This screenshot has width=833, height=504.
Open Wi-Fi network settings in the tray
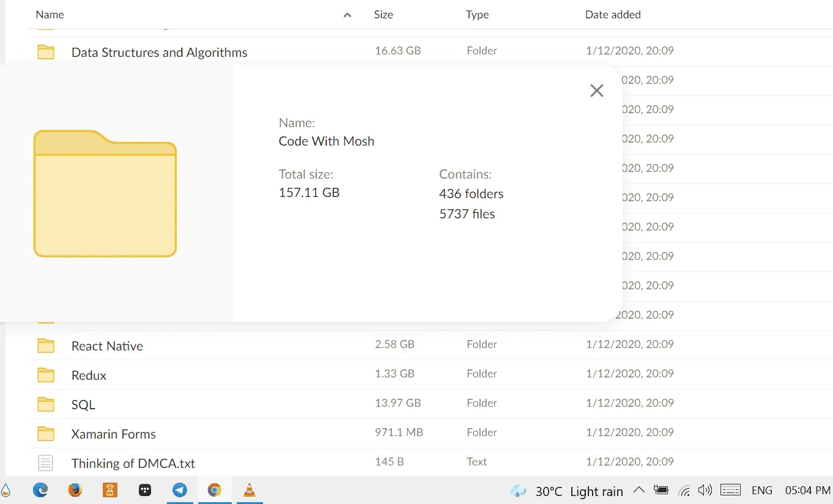tap(684, 491)
